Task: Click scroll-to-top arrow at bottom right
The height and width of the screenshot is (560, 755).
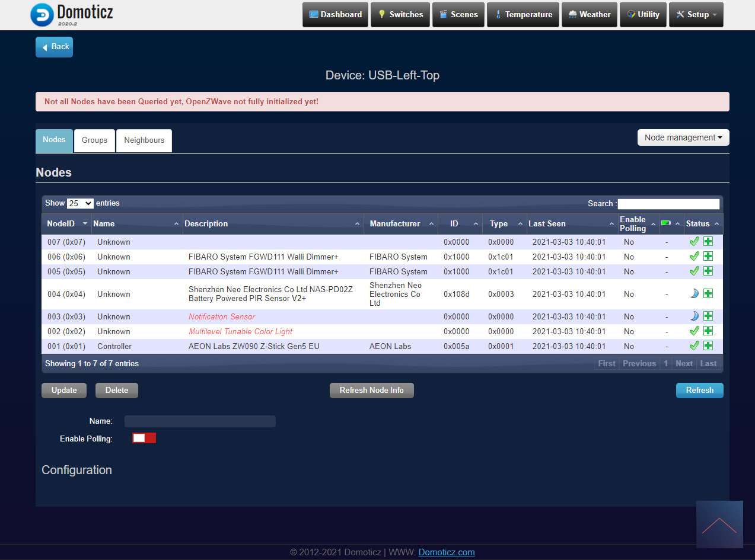Action: 719,524
